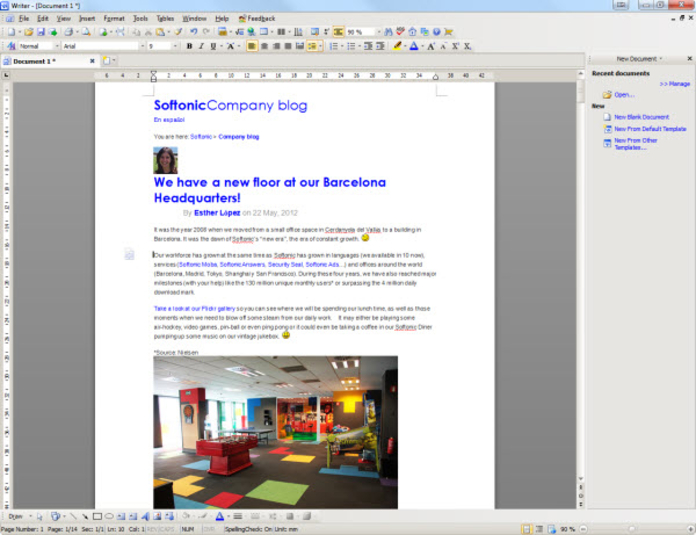Close the New Document side pane
This screenshot has width=696, height=535.
point(690,59)
